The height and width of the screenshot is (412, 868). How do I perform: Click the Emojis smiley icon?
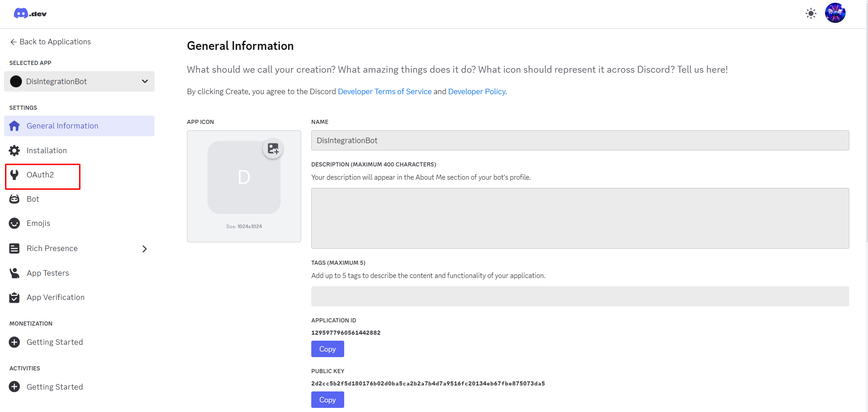point(15,223)
